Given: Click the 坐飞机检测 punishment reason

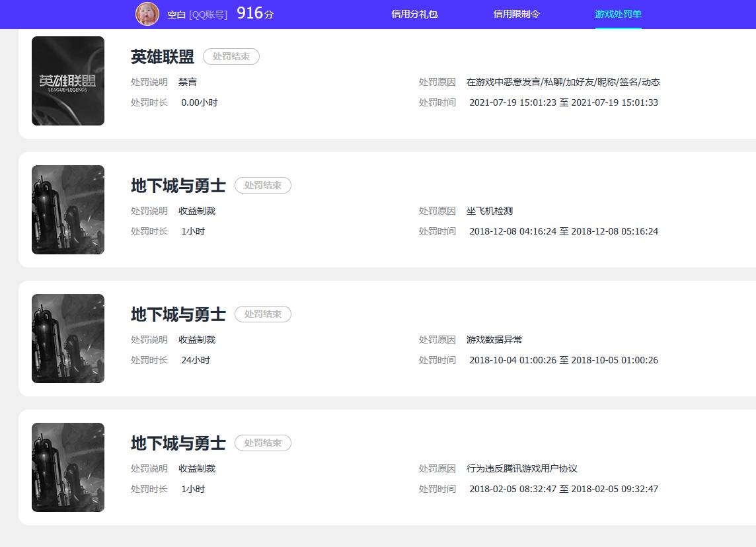Looking at the screenshot, I should click(x=490, y=211).
